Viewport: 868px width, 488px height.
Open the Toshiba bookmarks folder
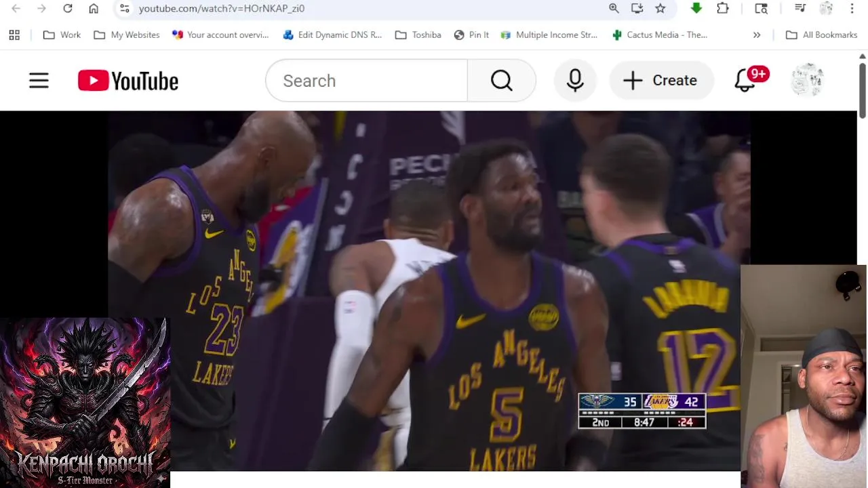418,35
